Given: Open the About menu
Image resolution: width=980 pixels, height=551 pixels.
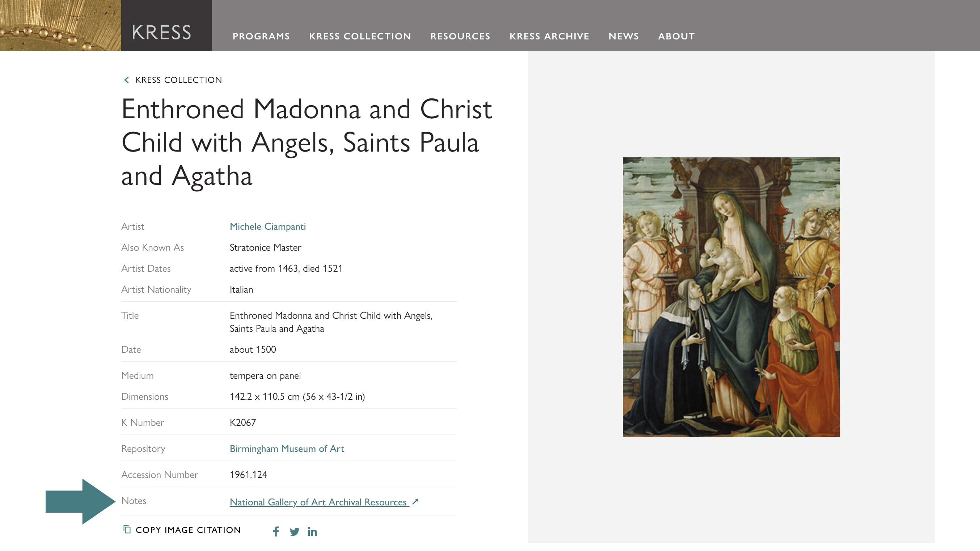Looking at the screenshot, I should point(676,36).
